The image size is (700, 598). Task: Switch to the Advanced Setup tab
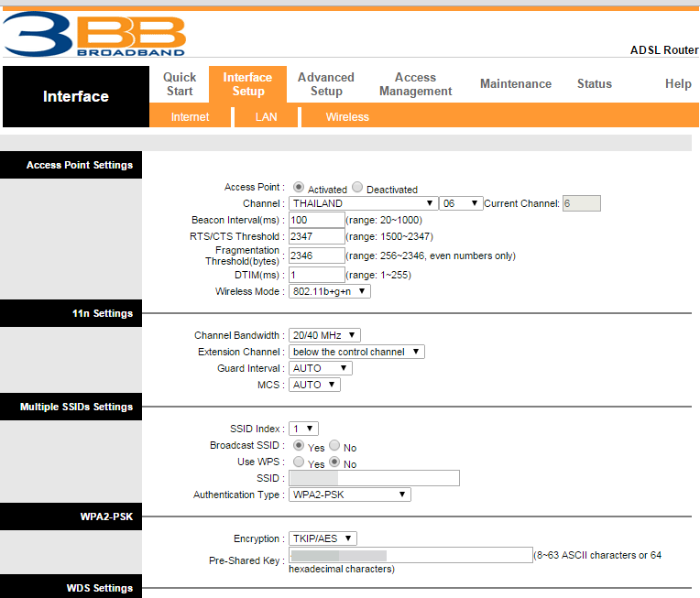[326, 84]
